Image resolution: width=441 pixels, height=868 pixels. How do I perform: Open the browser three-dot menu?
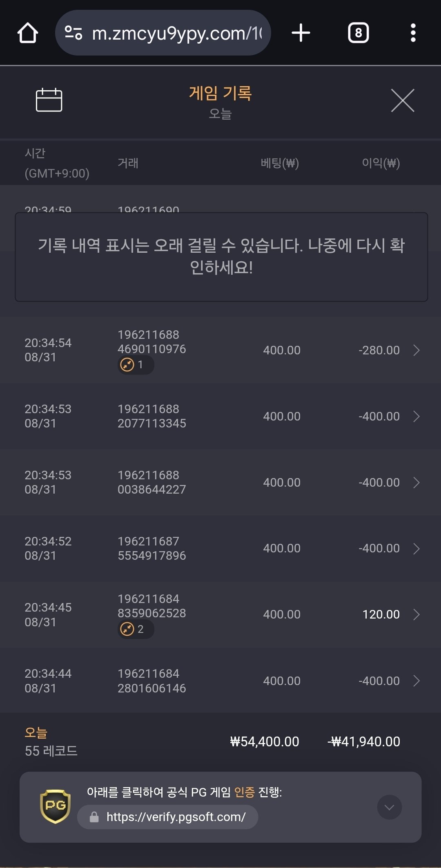[x=413, y=33]
